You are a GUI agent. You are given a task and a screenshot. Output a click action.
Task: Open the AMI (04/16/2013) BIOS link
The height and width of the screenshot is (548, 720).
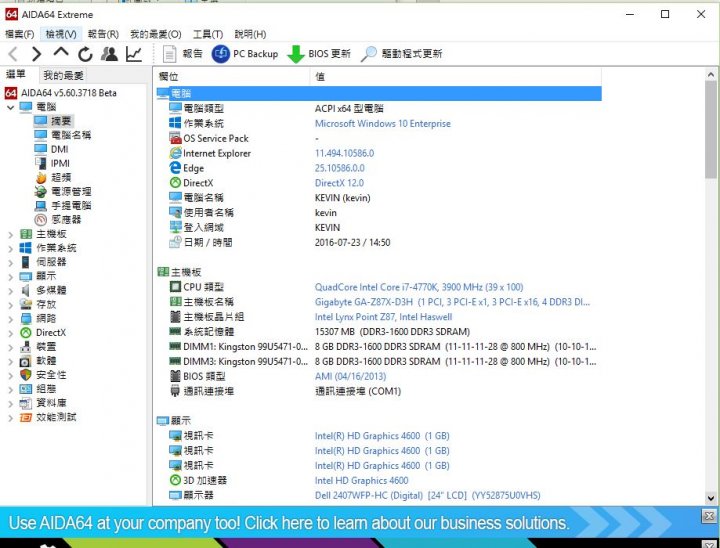click(350, 376)
